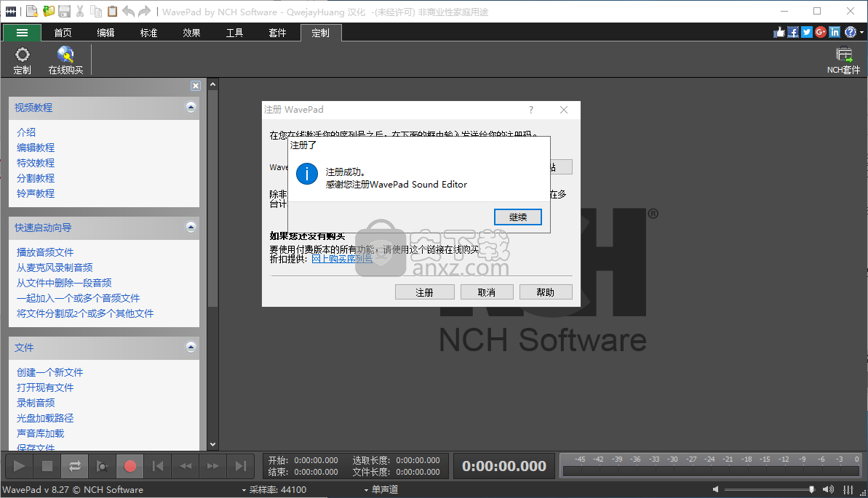Open the 标准 tab
This screenshot has width=868, height=498.
point(148,33)
